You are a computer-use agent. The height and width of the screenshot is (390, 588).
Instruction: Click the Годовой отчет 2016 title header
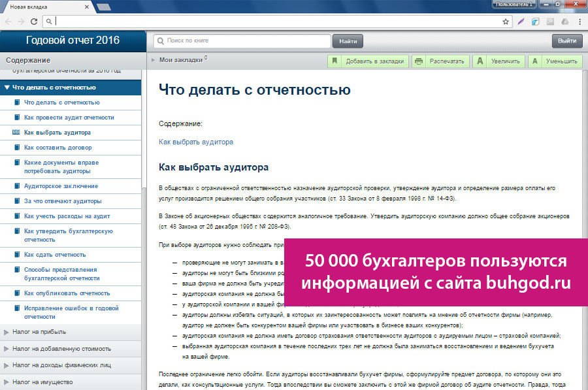pos(73,40)
